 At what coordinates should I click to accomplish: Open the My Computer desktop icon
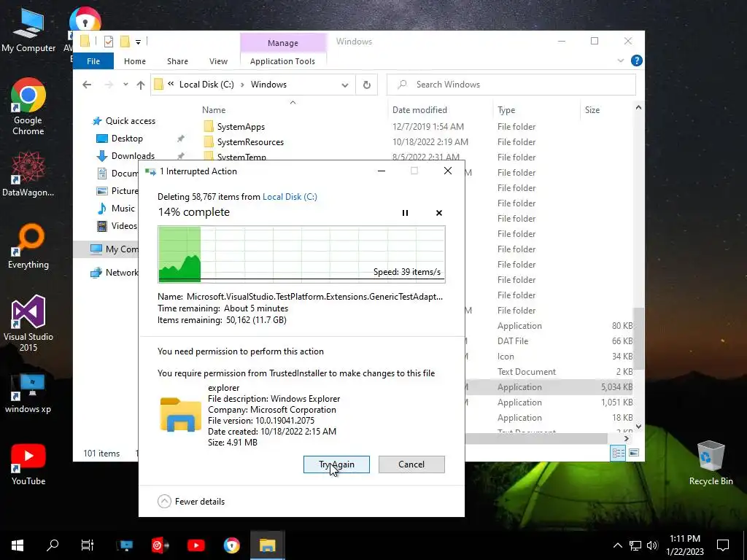[28, 31]
